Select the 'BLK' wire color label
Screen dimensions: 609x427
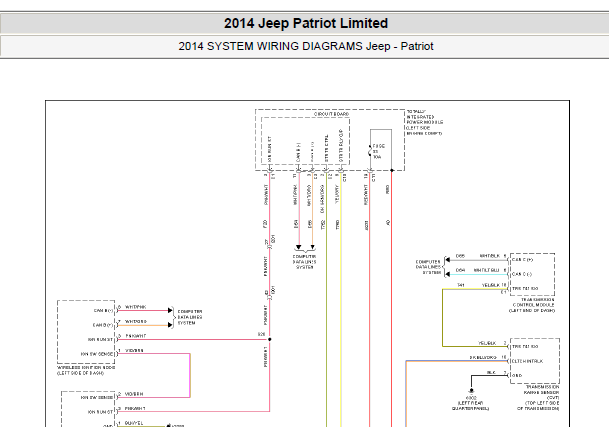click(x=491, y=372)
